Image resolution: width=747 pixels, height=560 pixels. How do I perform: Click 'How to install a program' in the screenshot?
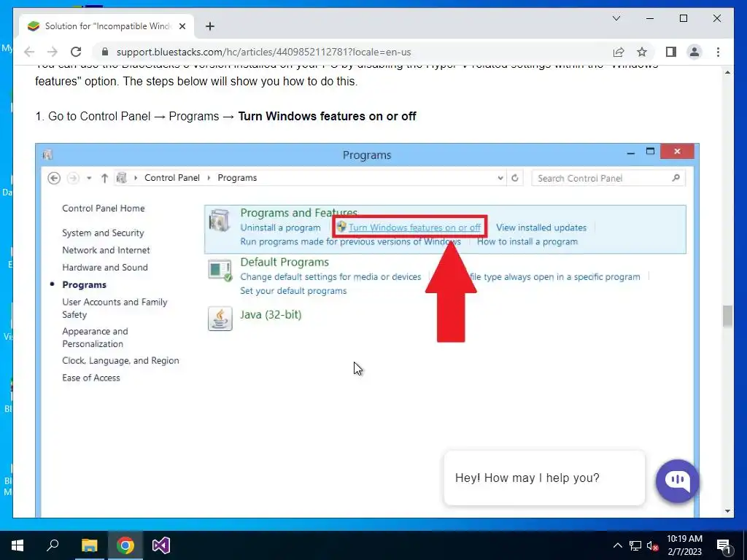527,241
